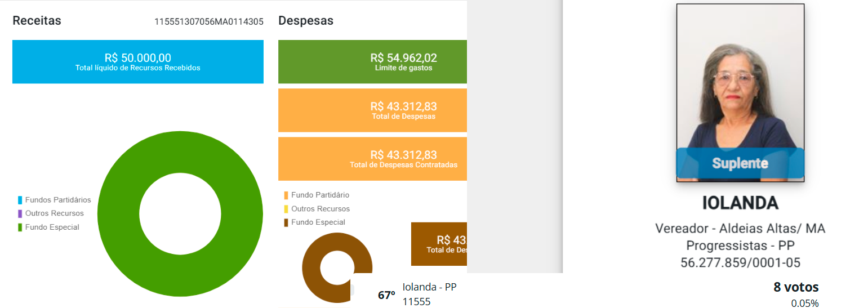This screenshot has height=308, width=868.
Task: Click the purple Outros Recursos legend swatch
Action: coord(20,213)
